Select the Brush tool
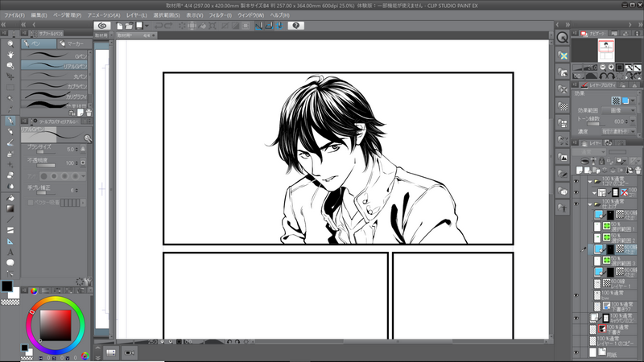The width and height of the screenshot is (644, 362). click(x=10, y=143)
